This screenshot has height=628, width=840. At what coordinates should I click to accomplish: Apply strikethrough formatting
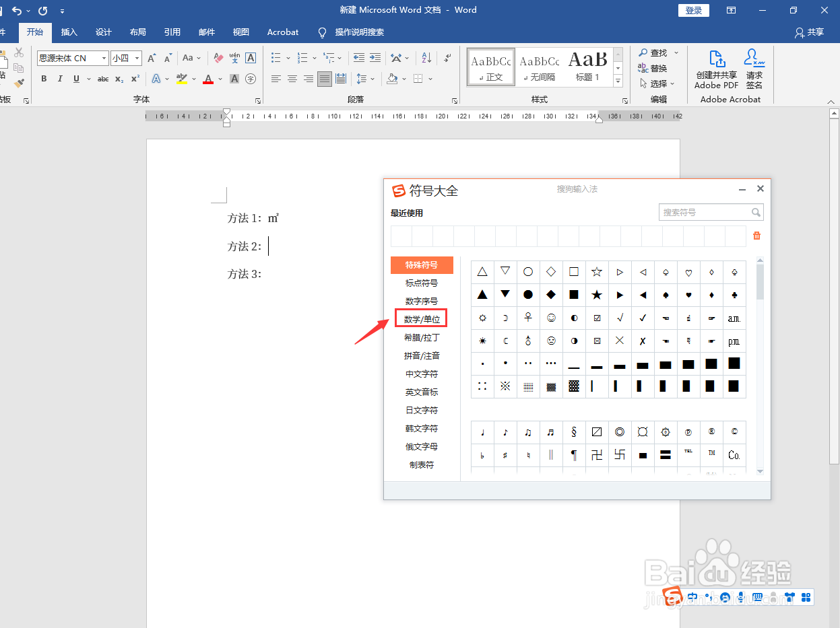103,79
